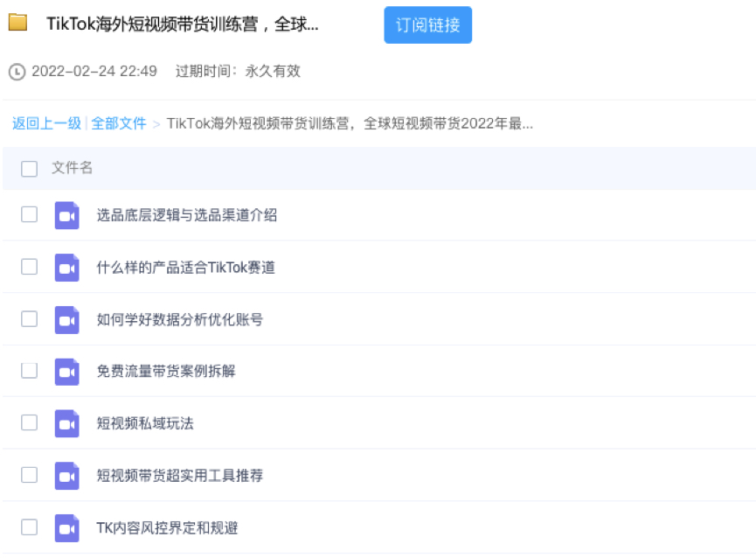The image size is (756, 558).
Task: Open file 什么样的产品适合TikTok赛道
Action: pos(185,268)
